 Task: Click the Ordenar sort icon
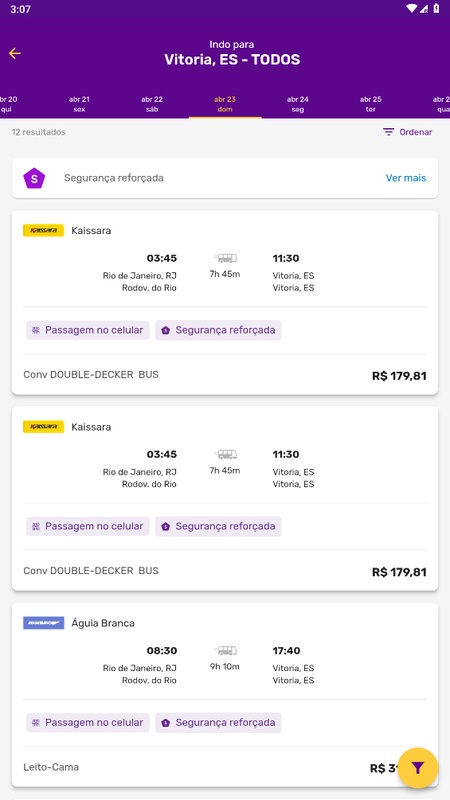[x=389, y=132]
